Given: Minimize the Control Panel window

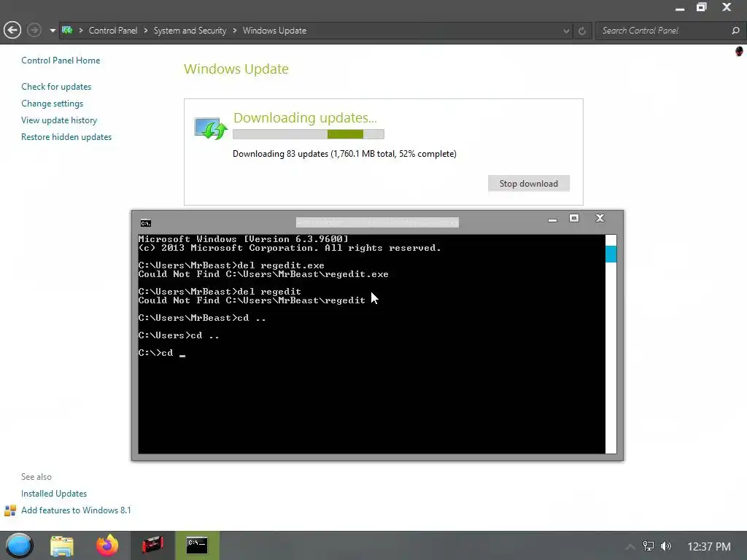Looking at the screenshot, I should (680, 9).
